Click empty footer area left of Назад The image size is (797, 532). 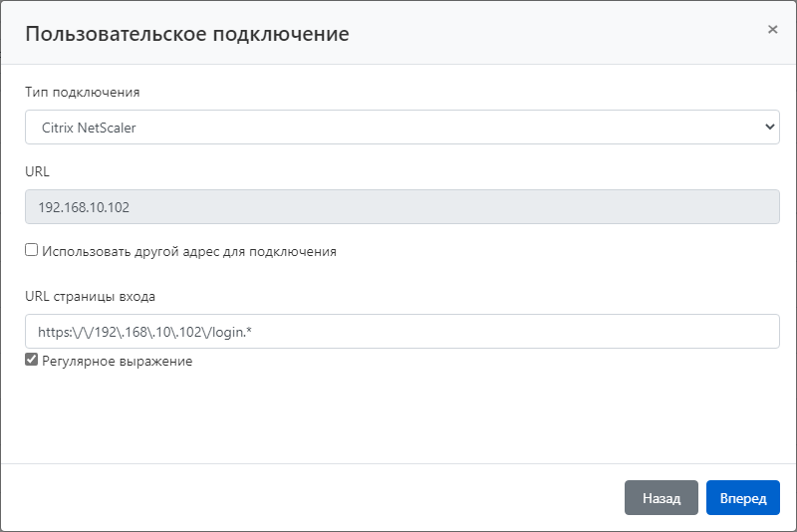click(299, 498)
